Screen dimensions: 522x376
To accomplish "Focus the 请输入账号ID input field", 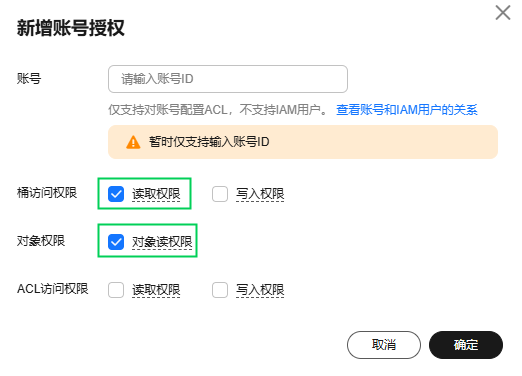I will [x=228, y=79].
